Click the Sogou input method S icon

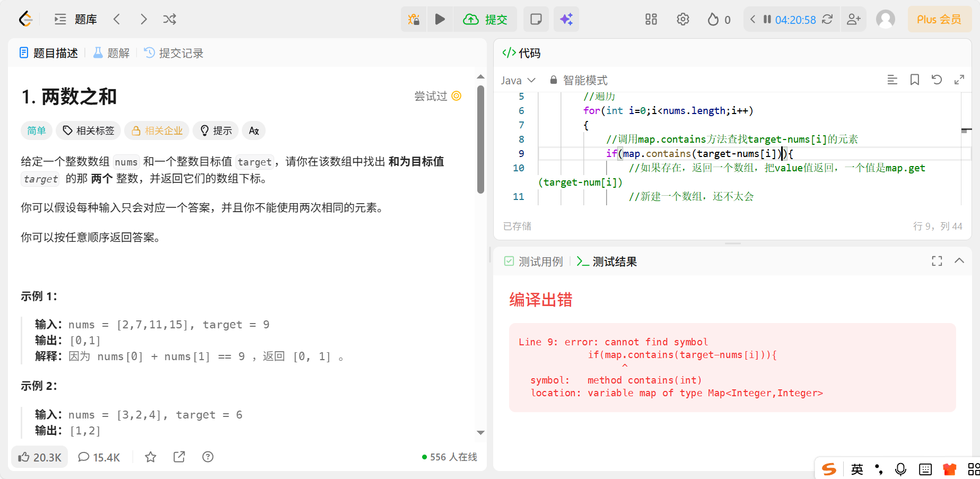[829, 469]
